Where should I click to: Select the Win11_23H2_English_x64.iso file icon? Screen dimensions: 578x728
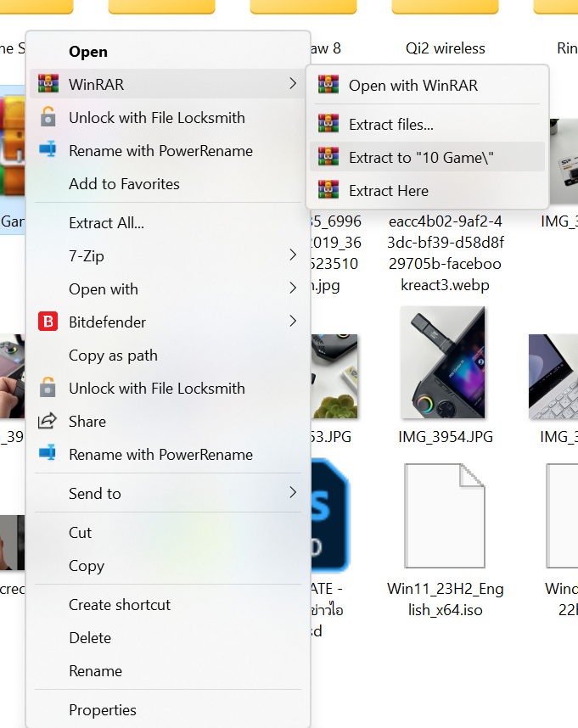tap(445, 515)
